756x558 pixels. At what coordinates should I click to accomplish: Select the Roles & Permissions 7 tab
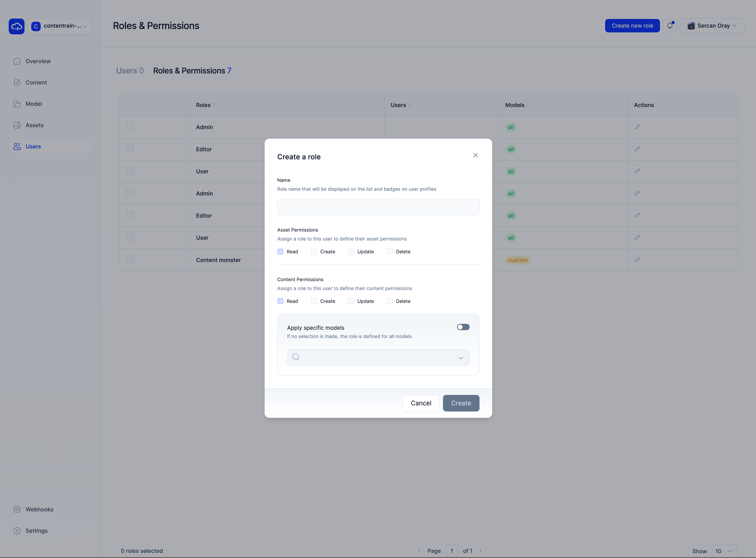click(192, 71)
